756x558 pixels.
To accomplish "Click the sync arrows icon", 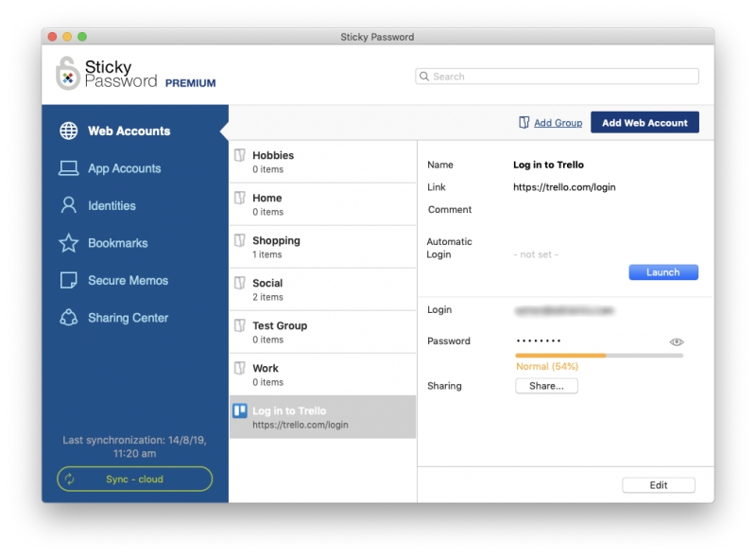I will coord(70,479).
